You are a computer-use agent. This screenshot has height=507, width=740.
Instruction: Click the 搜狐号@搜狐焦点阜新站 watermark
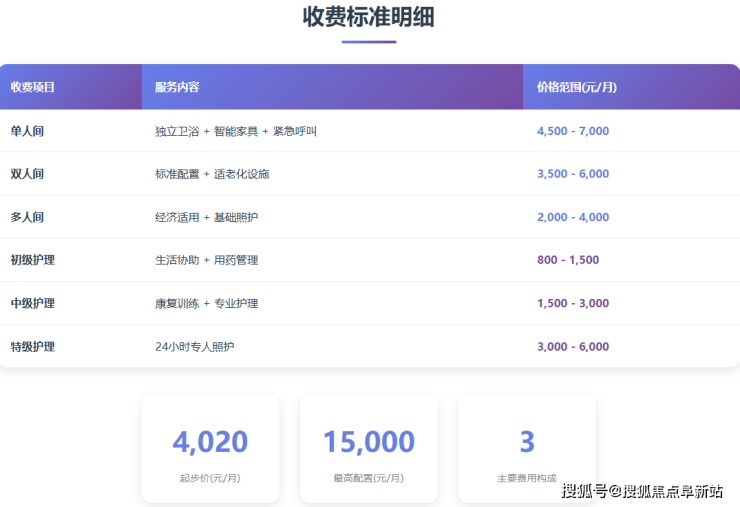[x=642, y=490]
